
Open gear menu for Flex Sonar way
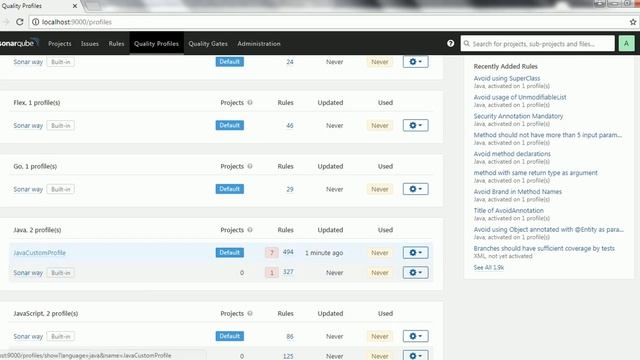416,125
